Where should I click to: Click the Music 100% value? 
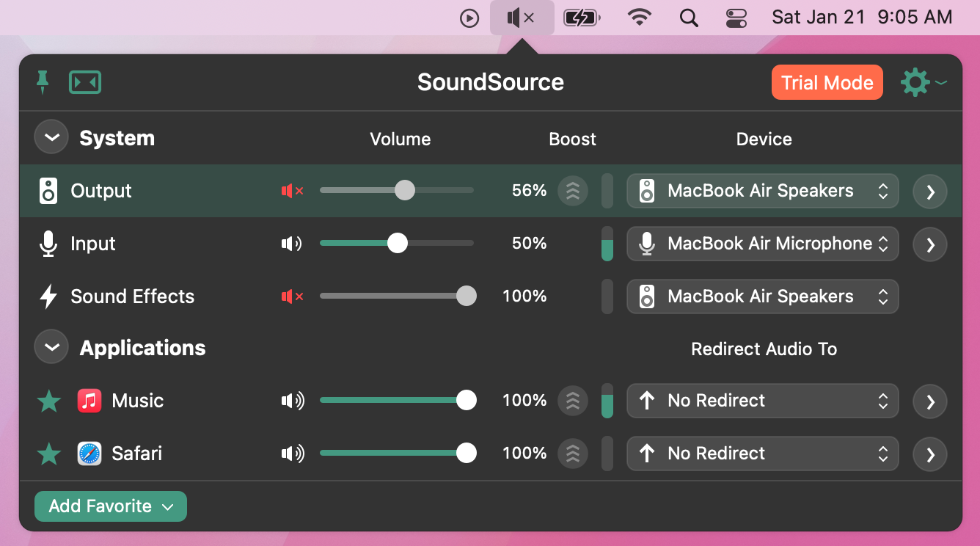coord(524,401)
